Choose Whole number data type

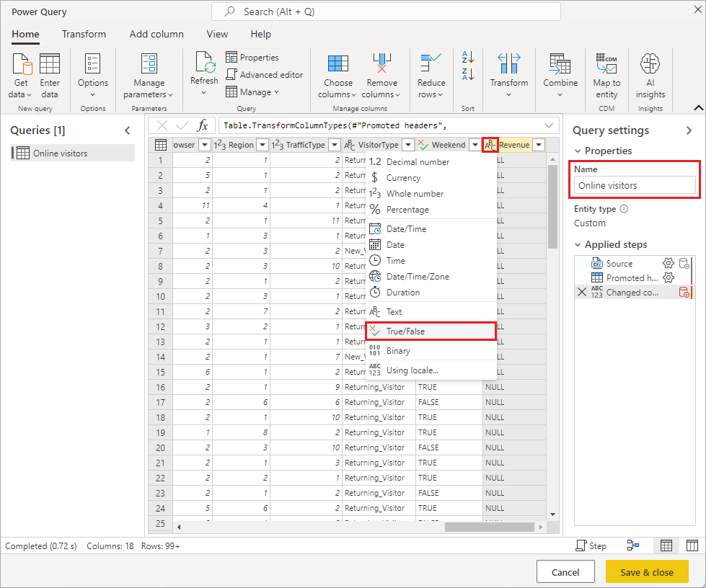431,193
